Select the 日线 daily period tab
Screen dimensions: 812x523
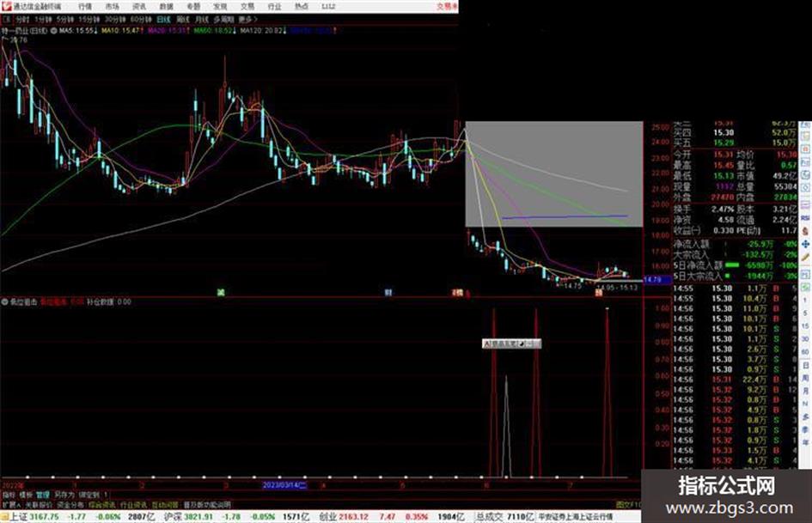pos(163,19)
